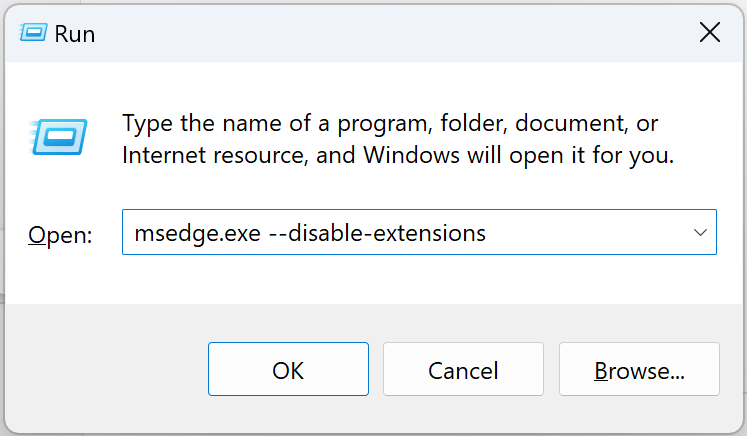Focus the Open command input field

point(419,232)
